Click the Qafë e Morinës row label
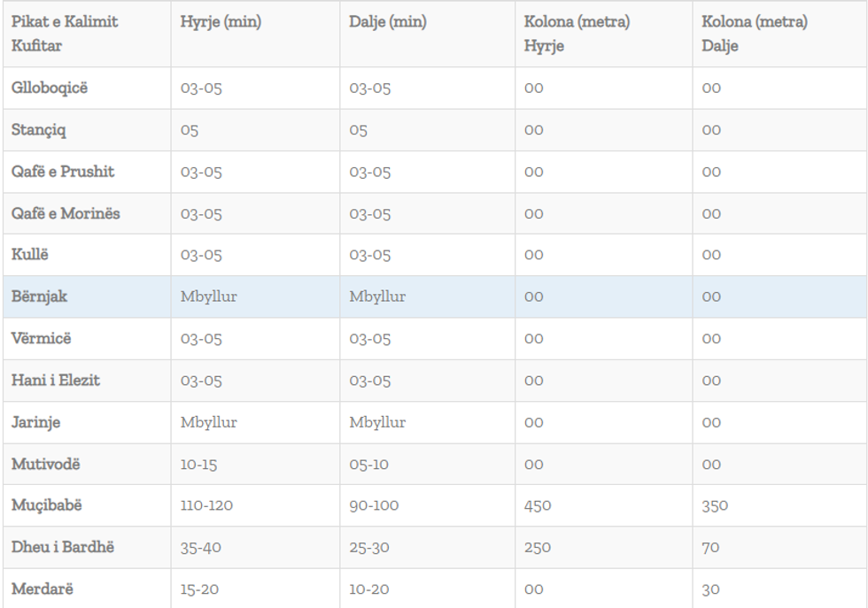Viewport: 868px width, 608px height. point(66,213)
